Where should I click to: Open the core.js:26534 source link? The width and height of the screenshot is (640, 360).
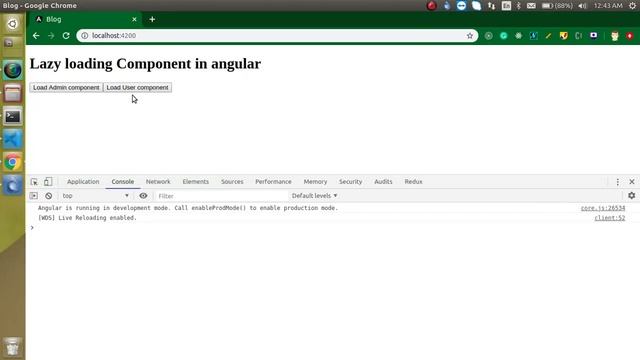pyautogui.click(x=603, y=208)
